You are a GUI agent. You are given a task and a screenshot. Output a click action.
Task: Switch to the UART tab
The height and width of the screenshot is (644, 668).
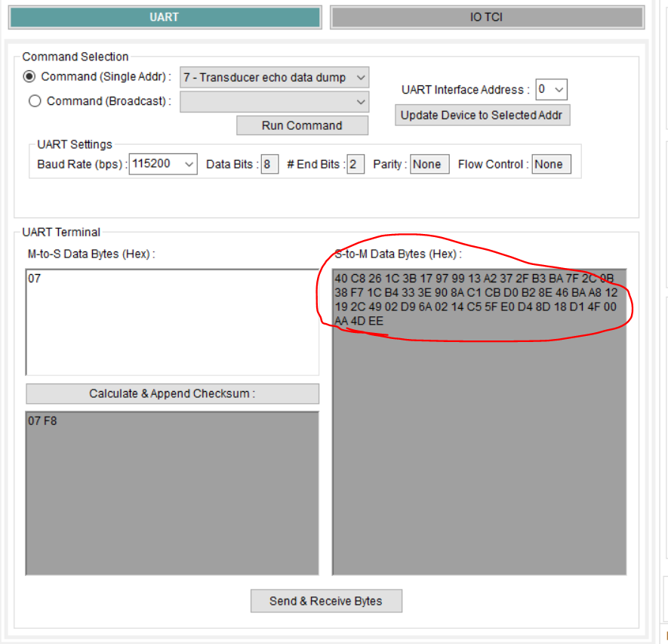point(165,17)
